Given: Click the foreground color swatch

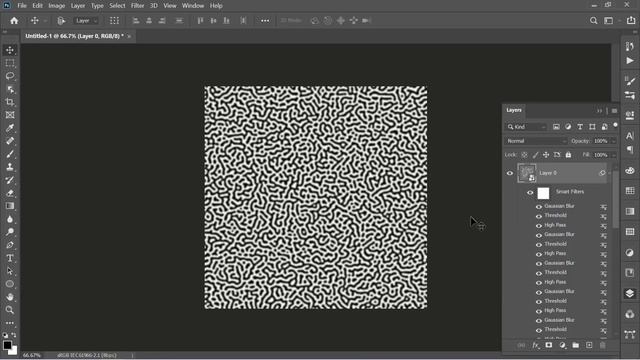Looking at the screenshot, I should (x=7, y=345).
